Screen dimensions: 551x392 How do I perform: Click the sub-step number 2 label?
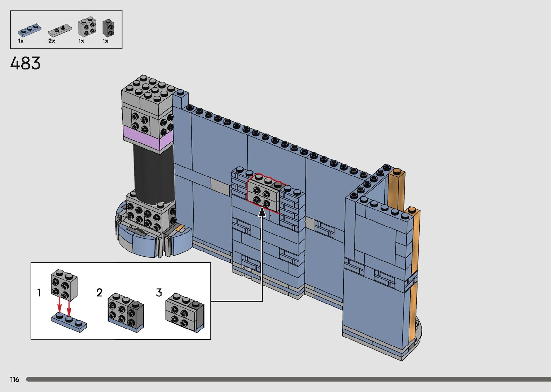(100, 293)
